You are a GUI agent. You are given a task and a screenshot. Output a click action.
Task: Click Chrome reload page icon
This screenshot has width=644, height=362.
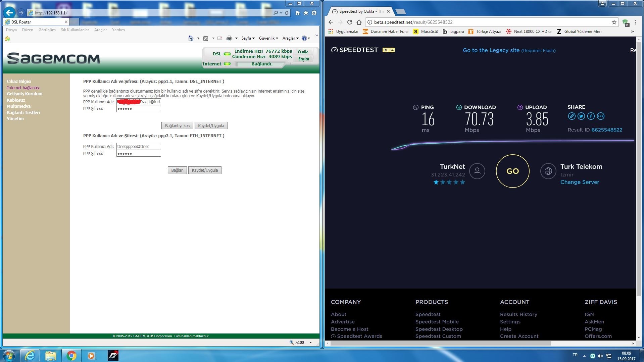(349, 22)
